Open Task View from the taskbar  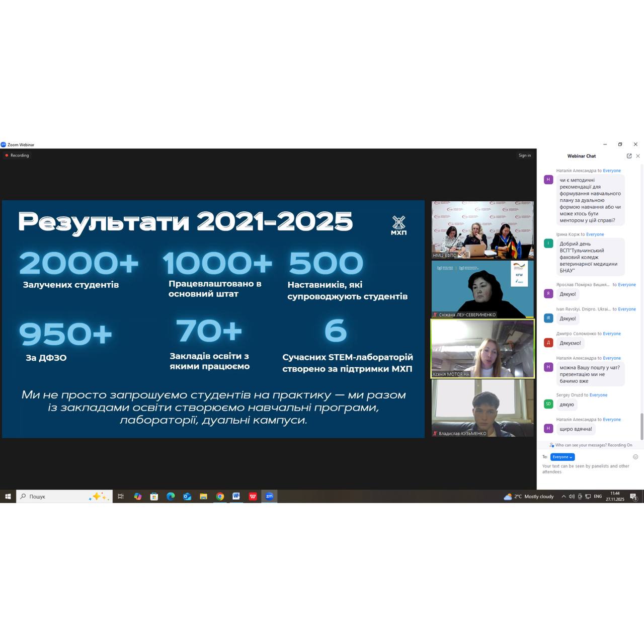(121, 497)
